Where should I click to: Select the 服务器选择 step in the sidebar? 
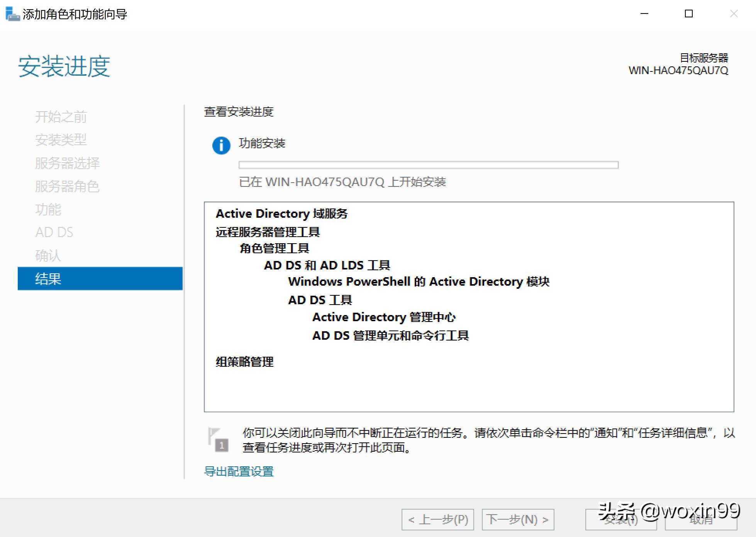coord(67,163)
